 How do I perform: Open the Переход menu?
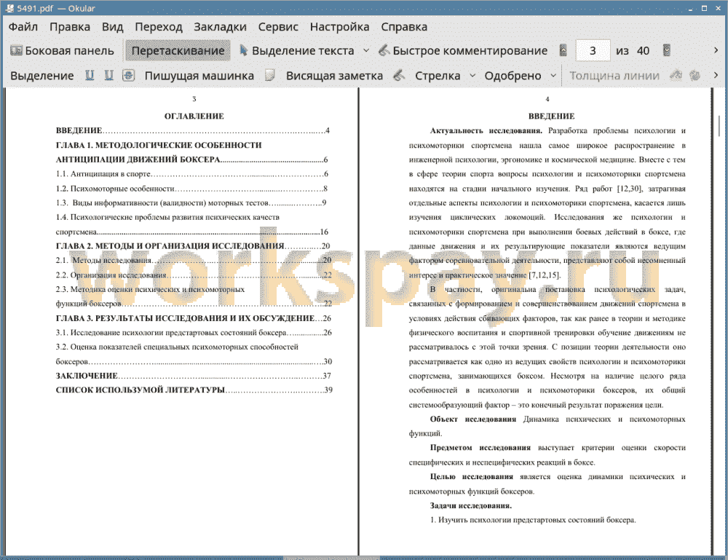158,27
